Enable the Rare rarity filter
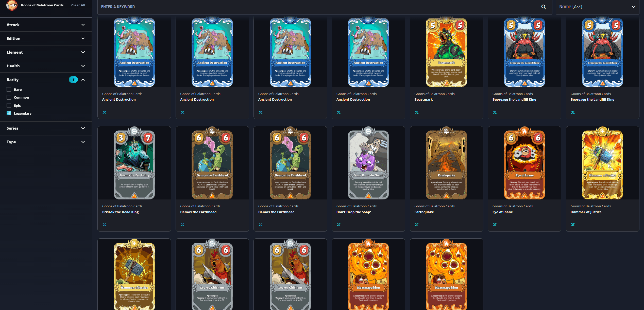Viewport: 644px width, 310px height. point(9,89)
